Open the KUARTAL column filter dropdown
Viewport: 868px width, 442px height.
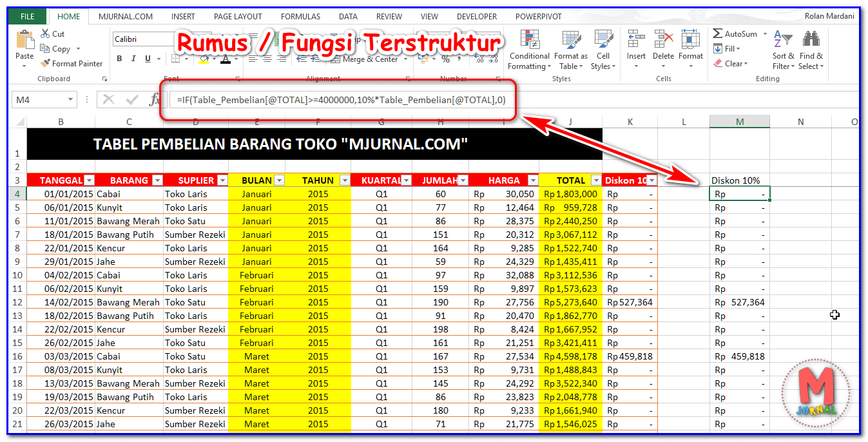[406, 180]
